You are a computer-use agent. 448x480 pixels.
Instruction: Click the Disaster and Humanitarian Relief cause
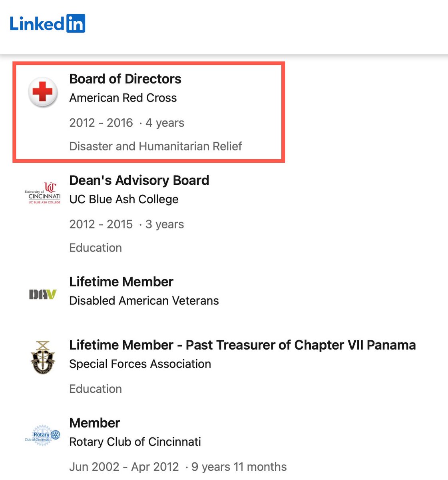point(155,146)
